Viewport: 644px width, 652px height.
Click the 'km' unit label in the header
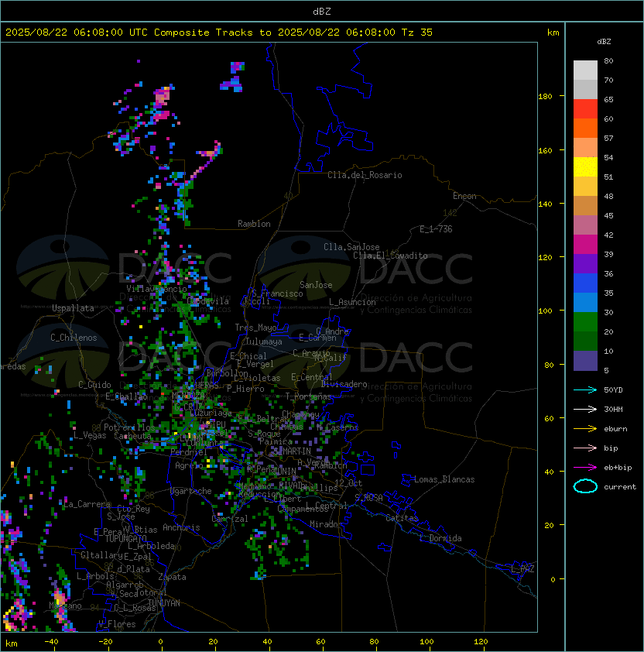coord(553,33)
